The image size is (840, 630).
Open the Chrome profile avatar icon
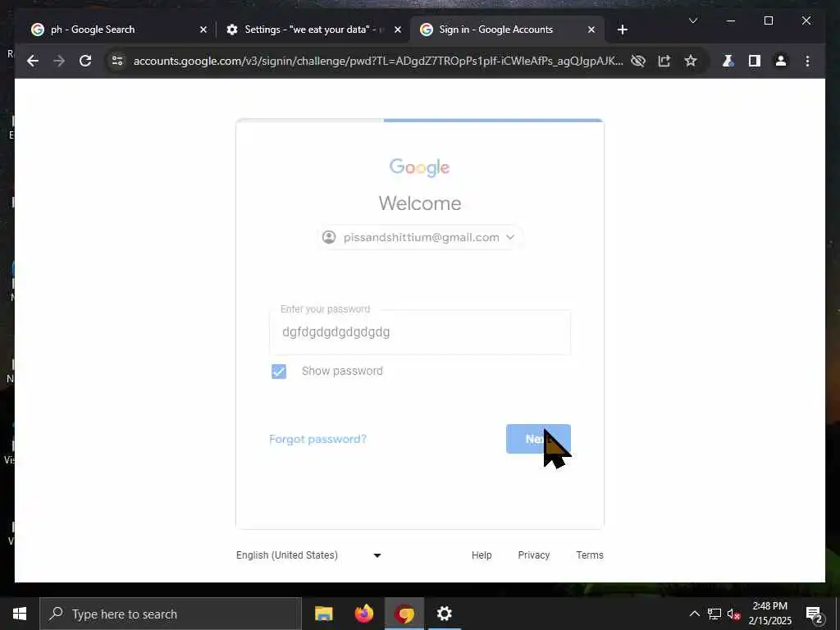[781, 61]
